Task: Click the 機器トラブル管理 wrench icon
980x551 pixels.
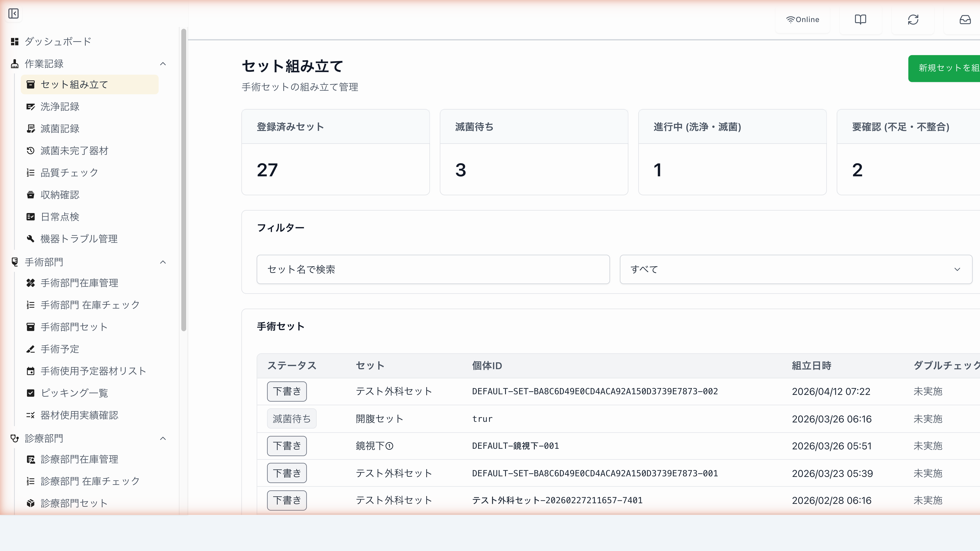Action: 30,239
